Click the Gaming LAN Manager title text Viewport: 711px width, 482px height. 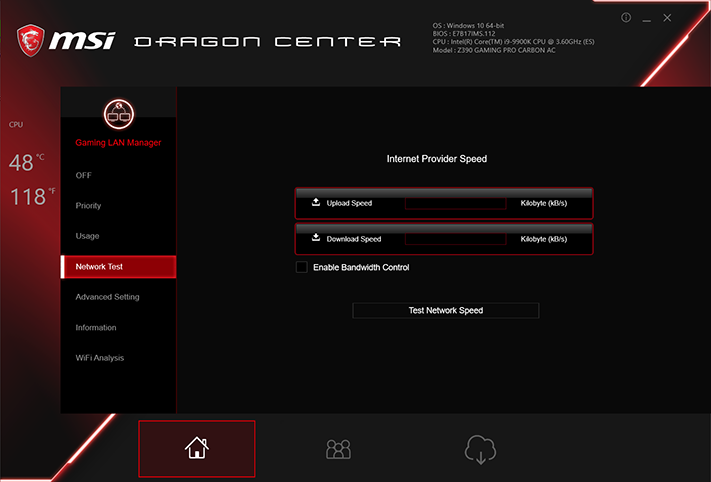pyautogui.click(x=118, y=142)
